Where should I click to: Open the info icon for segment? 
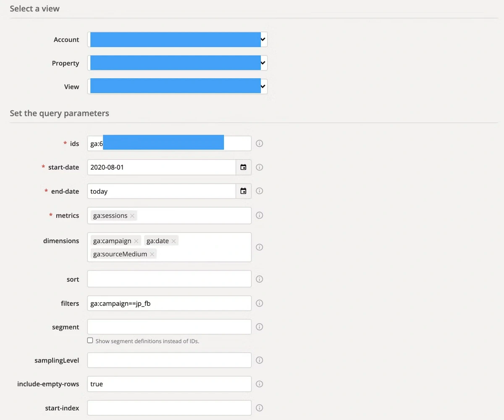259,327
